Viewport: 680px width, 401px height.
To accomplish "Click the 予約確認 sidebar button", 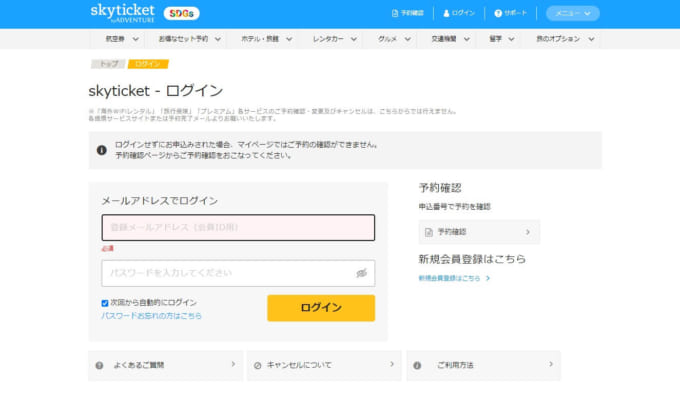I will point(479,232).
